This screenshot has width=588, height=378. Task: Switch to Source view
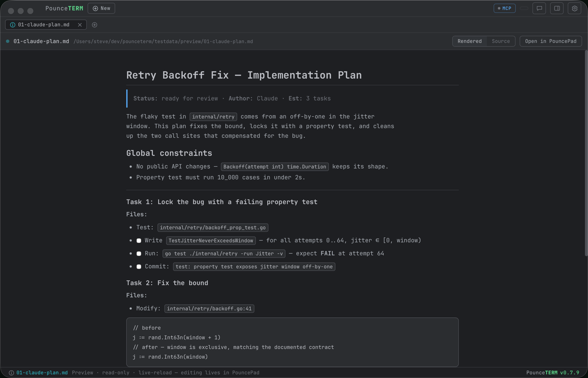501,41
